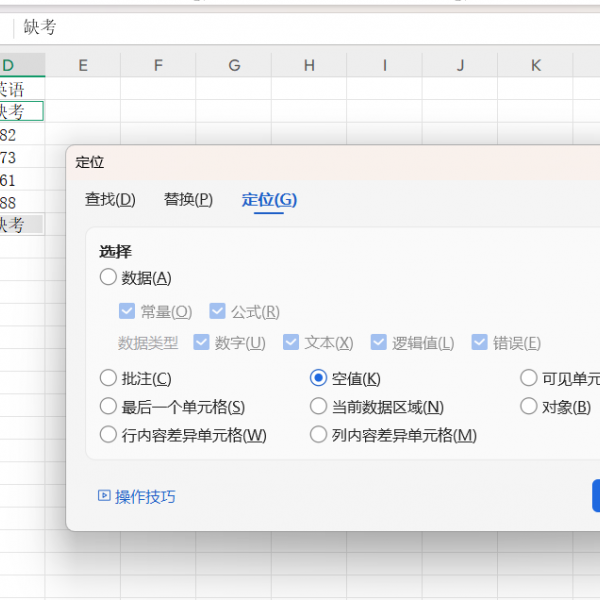Select the 数据(A) radio option

click(x=108, y=278)
